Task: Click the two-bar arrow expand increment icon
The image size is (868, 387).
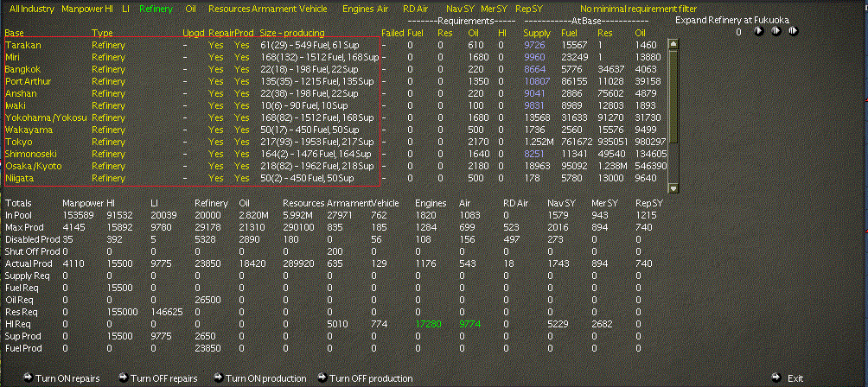Action: click(x=794, y=31)
